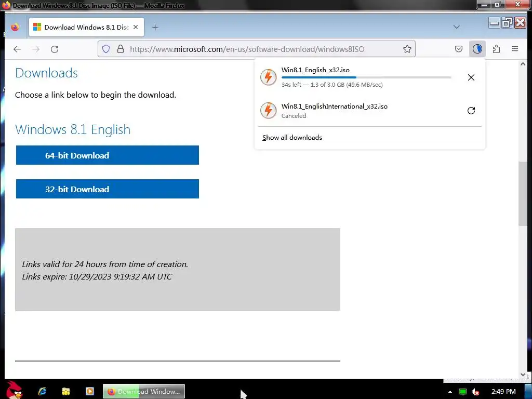Close the Download Windows 8.1 tab
This screenshot has height=399, width=532.
tap(136, 27)
